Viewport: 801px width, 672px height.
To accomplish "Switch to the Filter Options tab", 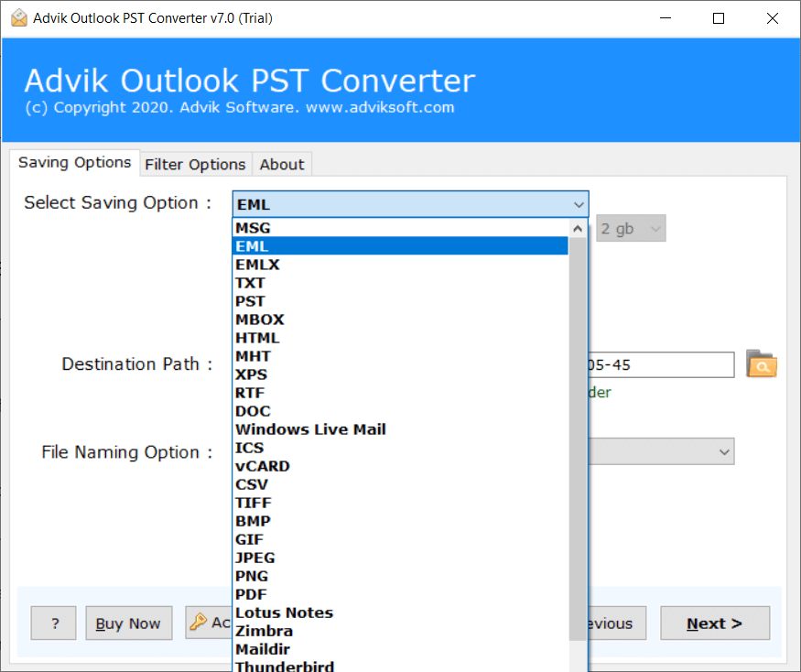I will 195,165.
